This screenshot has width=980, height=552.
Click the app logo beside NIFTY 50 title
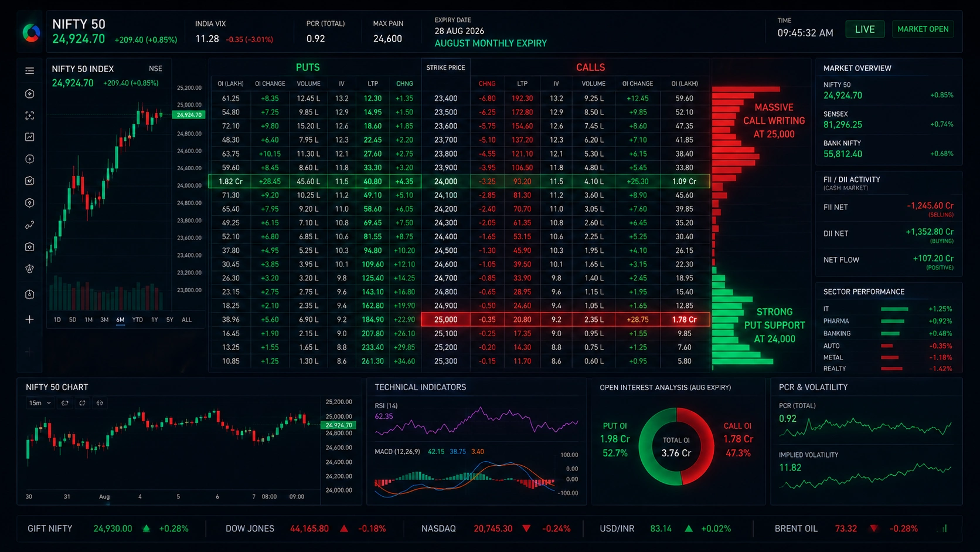click(31, 33)
